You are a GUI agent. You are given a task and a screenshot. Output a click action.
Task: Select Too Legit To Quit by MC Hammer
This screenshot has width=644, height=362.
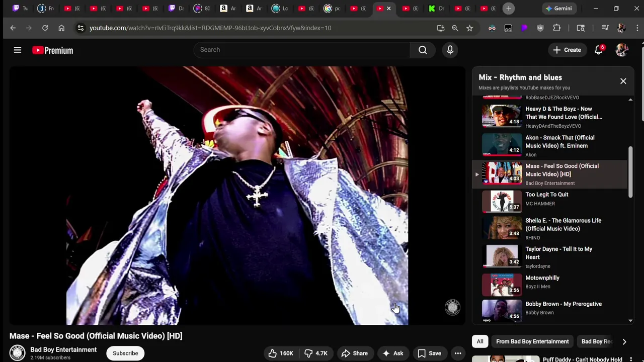pyautogui.click(x=551, y=201)
